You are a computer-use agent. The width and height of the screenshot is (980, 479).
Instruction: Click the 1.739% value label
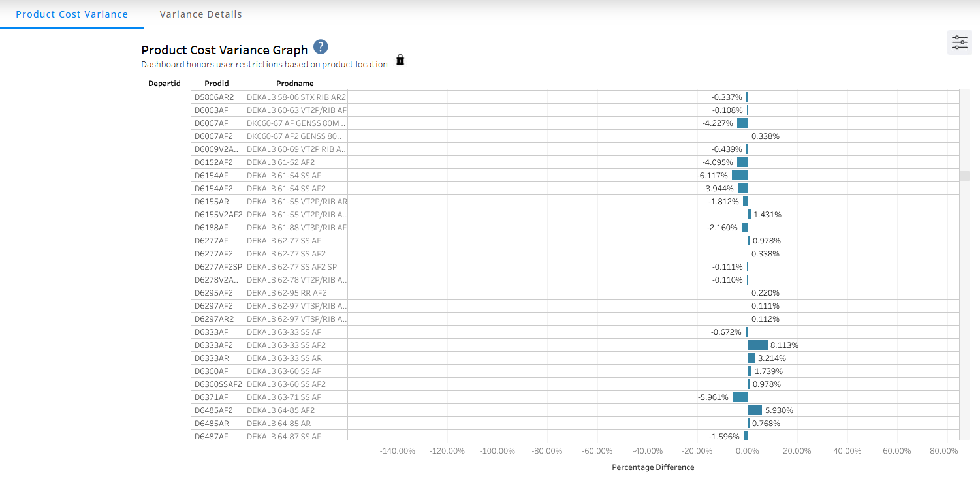click(x=767, y=371)
